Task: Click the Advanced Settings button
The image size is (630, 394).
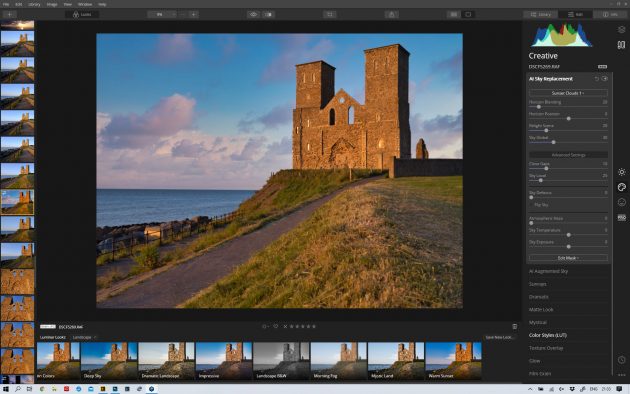Action: tap(568, 155)
